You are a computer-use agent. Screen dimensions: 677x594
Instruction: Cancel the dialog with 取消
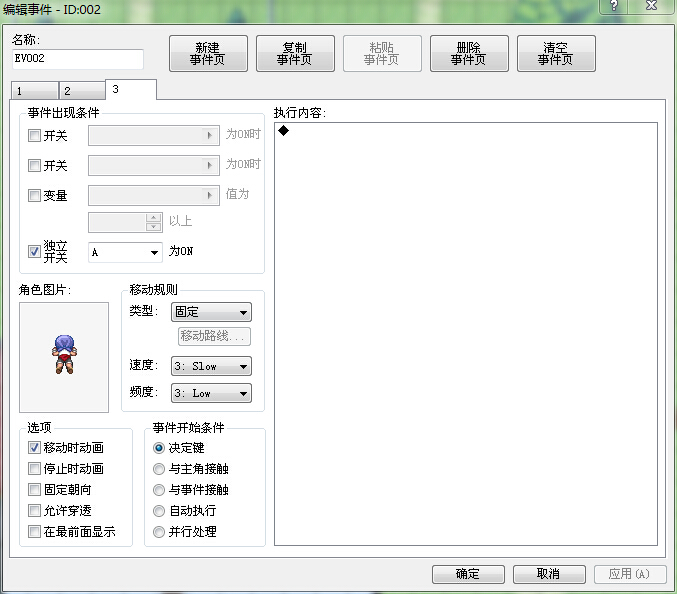coord(549,574)
